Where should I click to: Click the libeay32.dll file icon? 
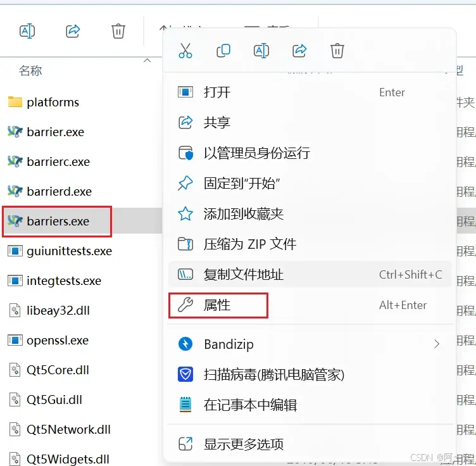click(15, 311)
